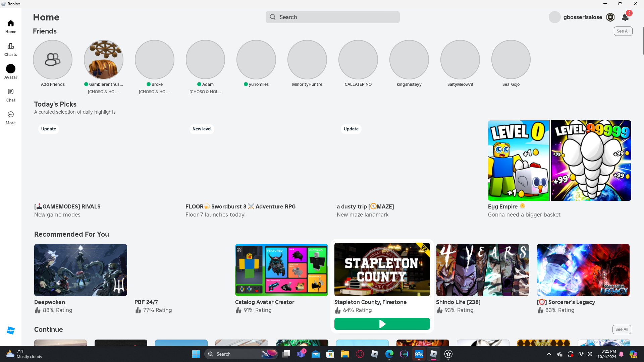The width and height of the screenshot is (644, 362).
Task: Open the Robux balance icon
Action: [610, 17]
